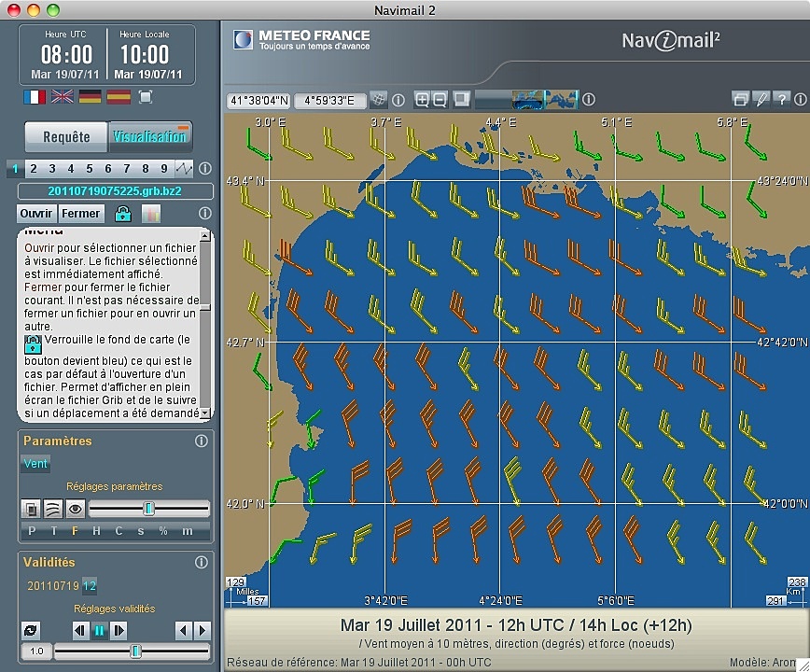Open the Requête tab
810x672 pixels.
(66, 137)
